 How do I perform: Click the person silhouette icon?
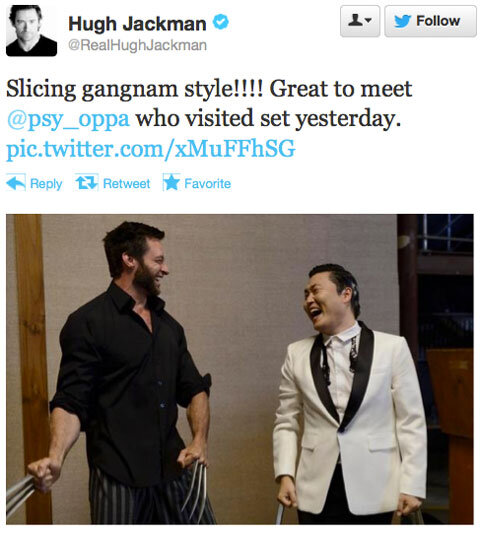point(355,20)
